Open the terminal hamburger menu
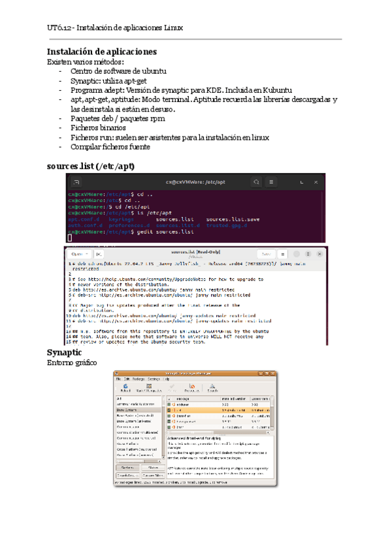The image size is (392, 554). [x=271, y=182]
